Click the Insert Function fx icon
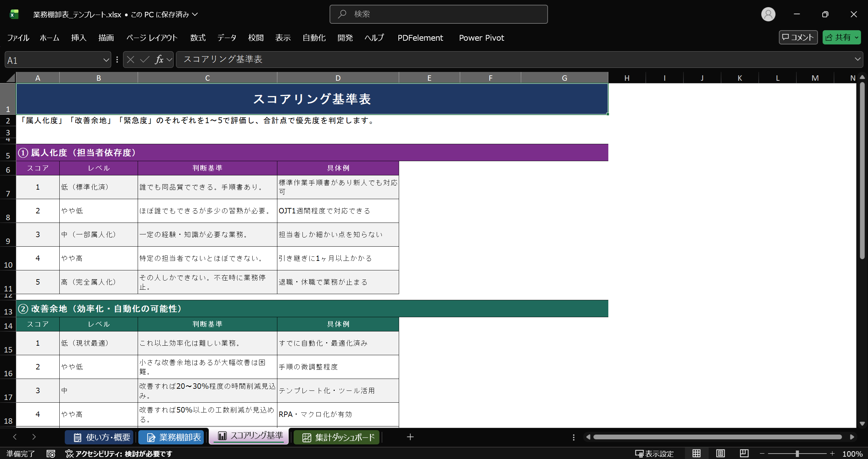The height and width of the screenshot is (459, 868). coord(159,60)
